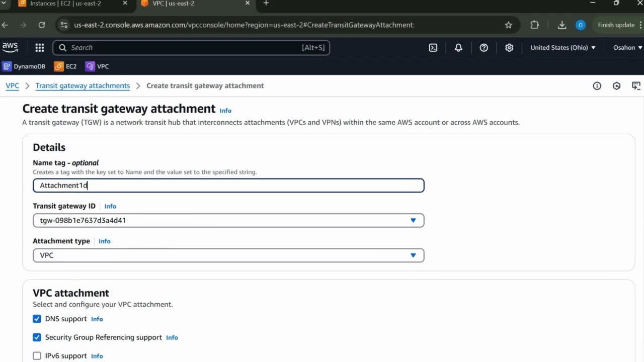Open Info link for IPv6 support
This screenshot has height=362, width=644.
97,356
